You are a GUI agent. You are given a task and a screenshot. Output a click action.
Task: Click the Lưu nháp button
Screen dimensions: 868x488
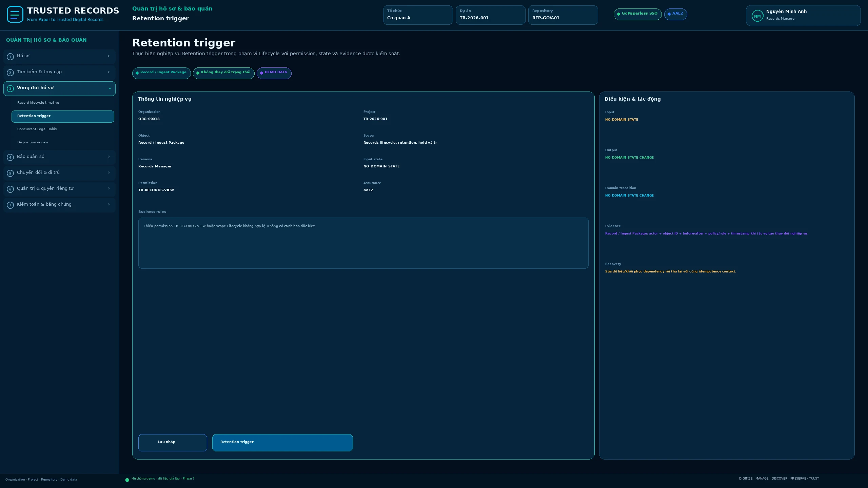[x=173, y=443]
